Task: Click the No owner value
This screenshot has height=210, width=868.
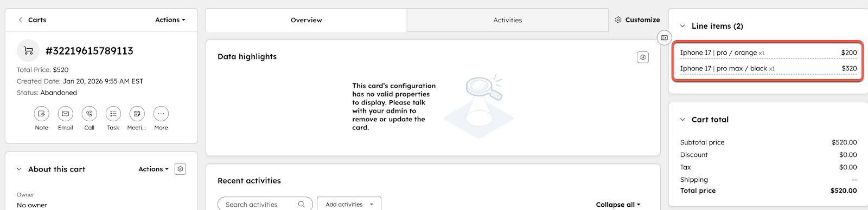Action: tap(32, 205)
